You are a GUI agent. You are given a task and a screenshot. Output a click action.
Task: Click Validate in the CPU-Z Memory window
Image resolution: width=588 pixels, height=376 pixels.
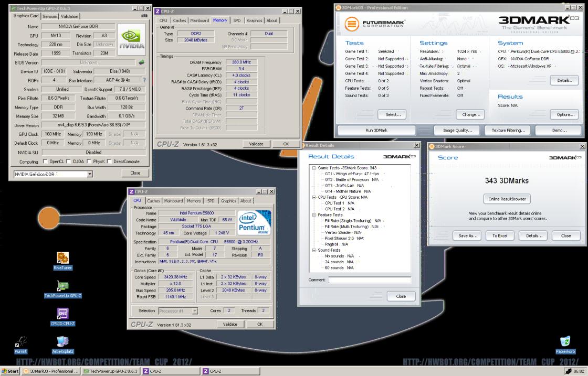pyautogui.click(x=256, y=144)
